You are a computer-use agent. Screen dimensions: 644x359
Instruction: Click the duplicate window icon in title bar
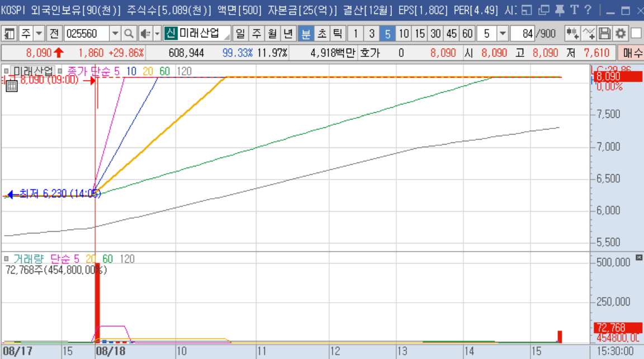click(x=543, y=10)
